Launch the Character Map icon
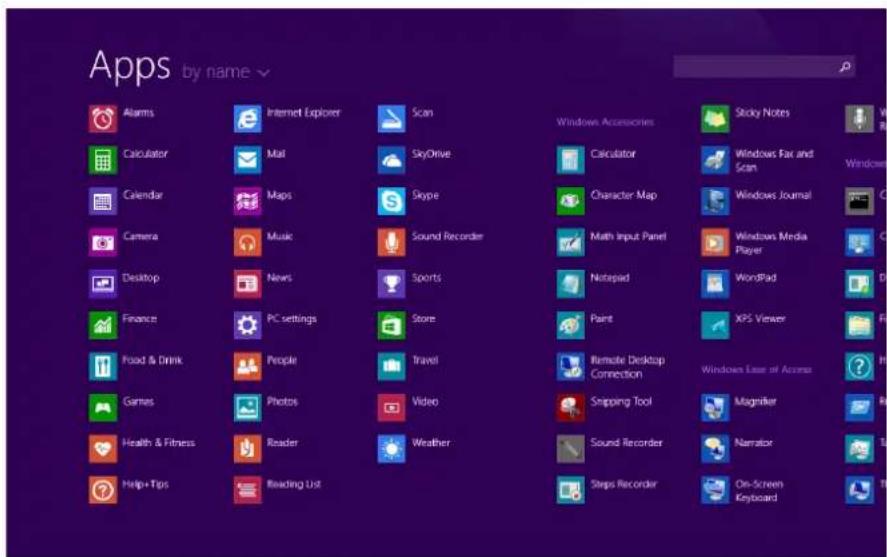 (x=570, y=201)
